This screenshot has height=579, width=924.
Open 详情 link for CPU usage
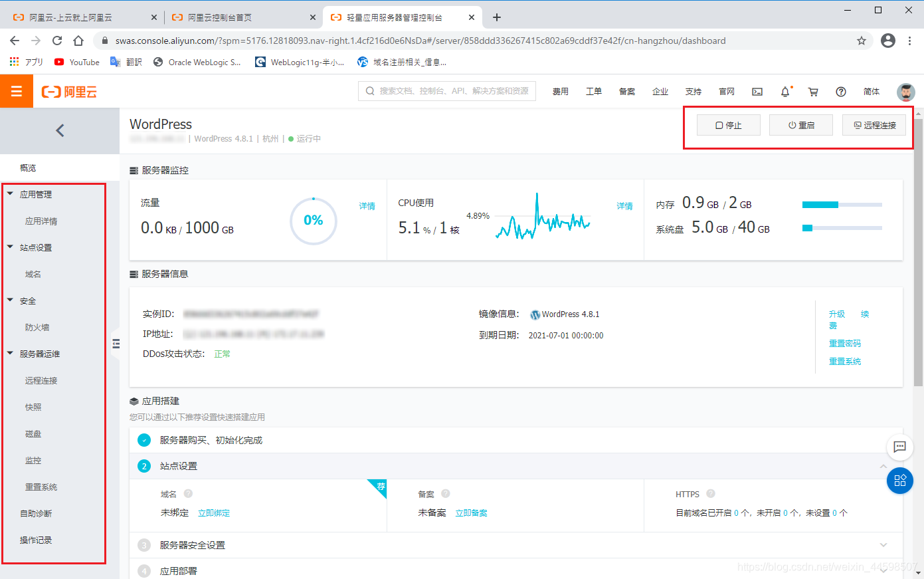coord(625,206)
